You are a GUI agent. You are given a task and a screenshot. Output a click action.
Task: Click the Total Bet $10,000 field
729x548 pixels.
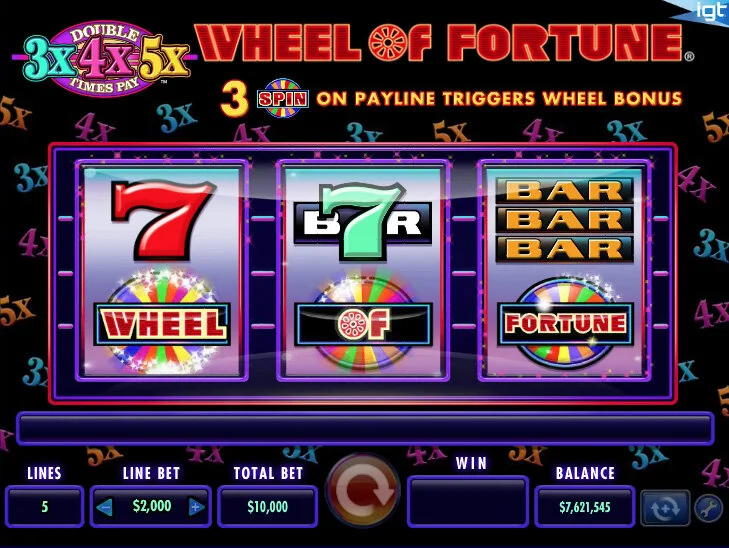268,507
